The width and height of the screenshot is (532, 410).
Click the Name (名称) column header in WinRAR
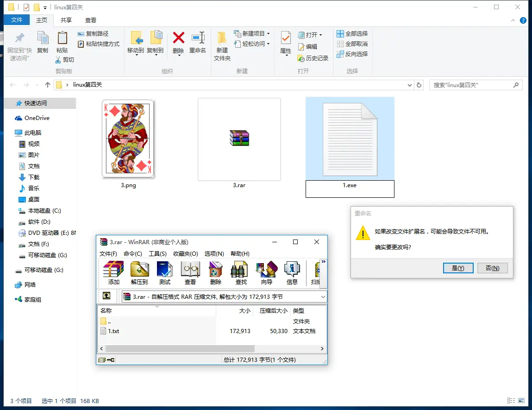[x=157, y=310]
